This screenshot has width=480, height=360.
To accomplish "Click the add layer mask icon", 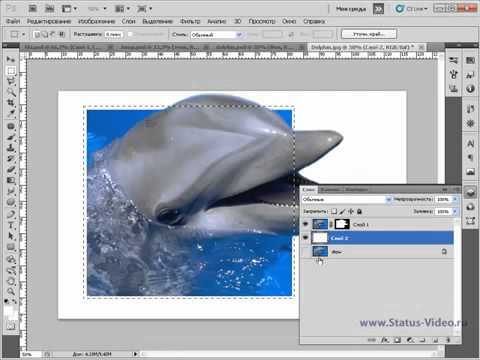I will [397, 340].
